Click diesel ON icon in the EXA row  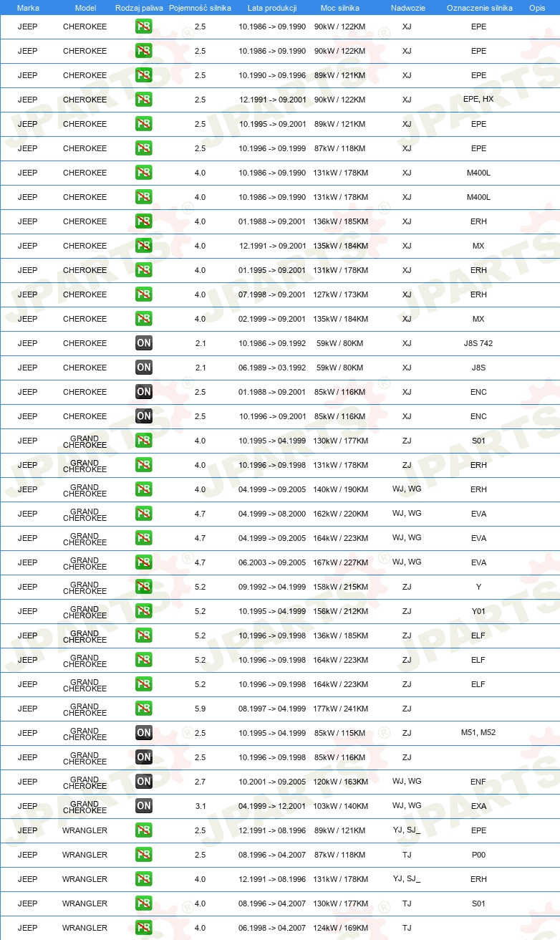143,806
